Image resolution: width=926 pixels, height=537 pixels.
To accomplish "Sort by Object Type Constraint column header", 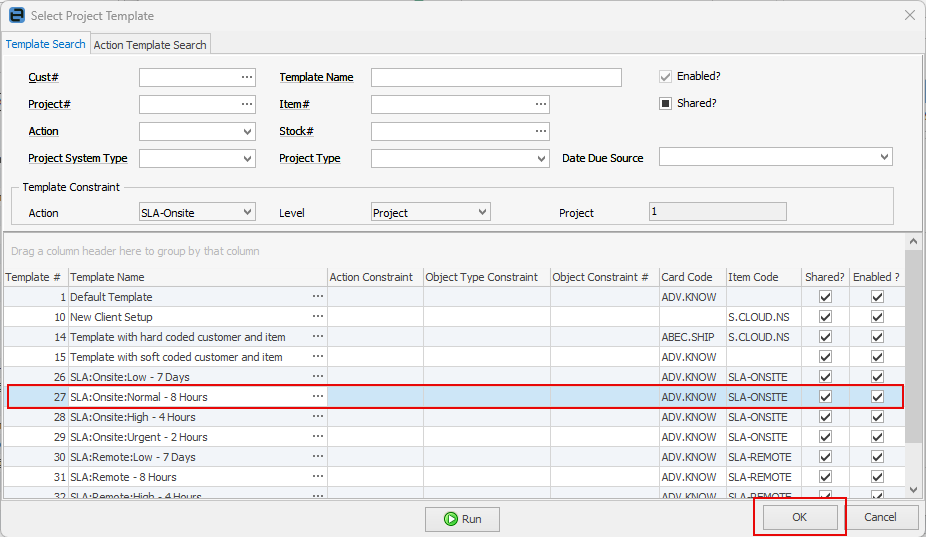I will [x=487, y=277].
